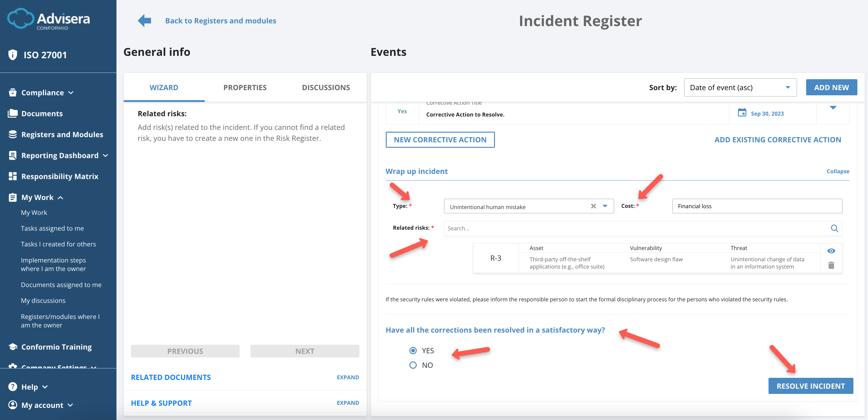Open the Responsibility Matrix
The image size is (868, 420).
tap(60, 176)
